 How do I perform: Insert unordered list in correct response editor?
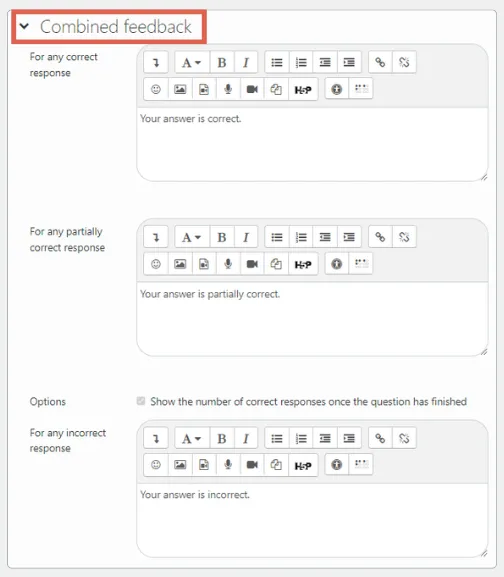tap(277, 63)
